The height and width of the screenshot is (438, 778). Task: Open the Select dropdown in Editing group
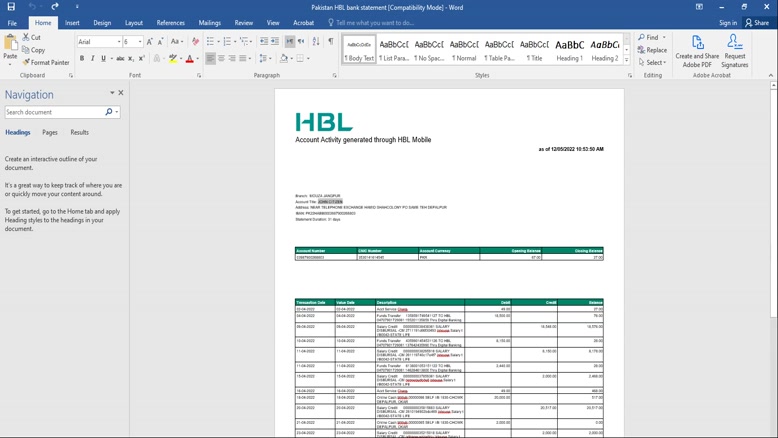653,62
